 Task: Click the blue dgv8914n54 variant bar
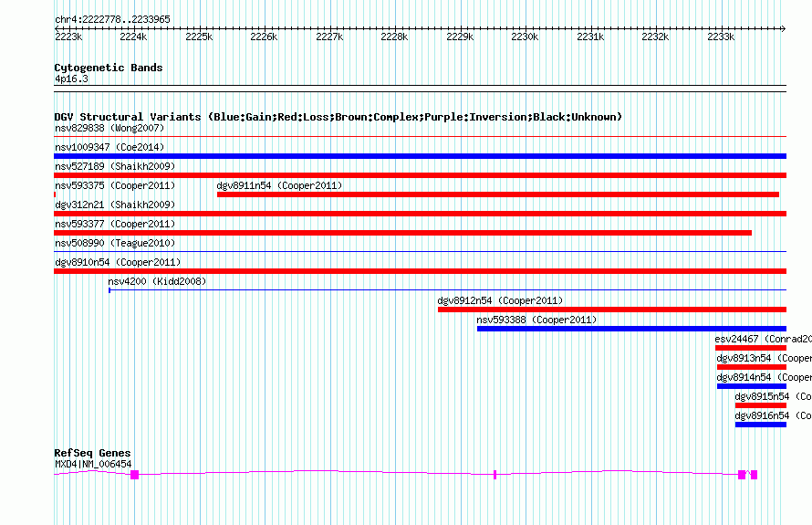point(751,386)
